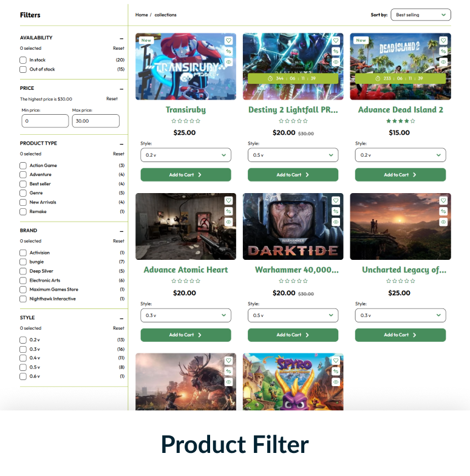Wishlist heart on Uncharted Legacy card
470x476 pixels.
point(443,200)
